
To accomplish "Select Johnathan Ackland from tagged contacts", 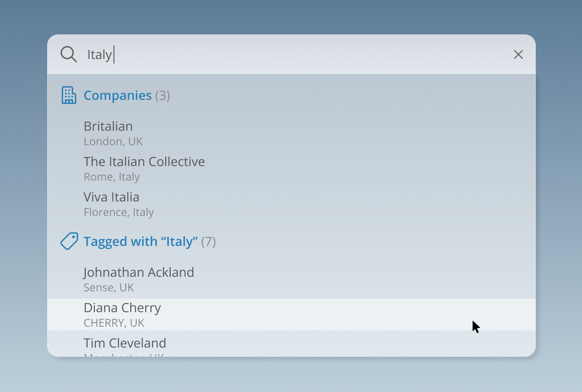I will click(139, 272).
